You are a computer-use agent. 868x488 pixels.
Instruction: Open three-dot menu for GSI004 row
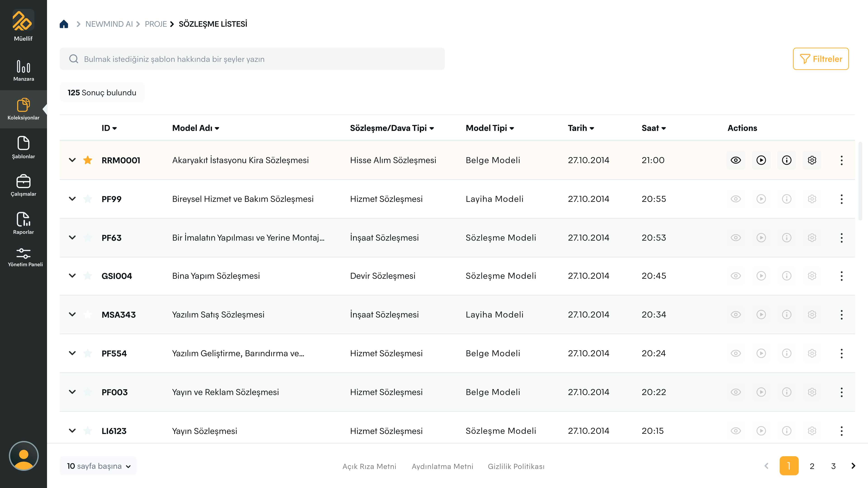tap(841, 276)
